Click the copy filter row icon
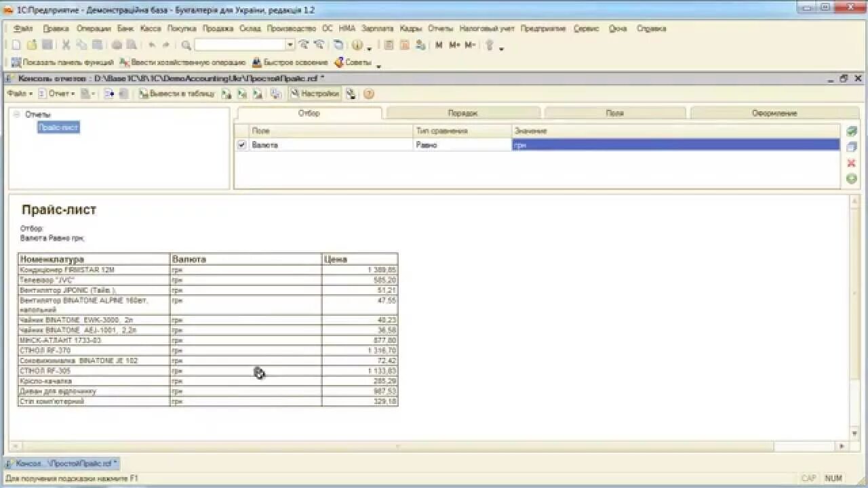Viewport: 868px width, 488px height. pyautogui.click(x=852, y=146)
